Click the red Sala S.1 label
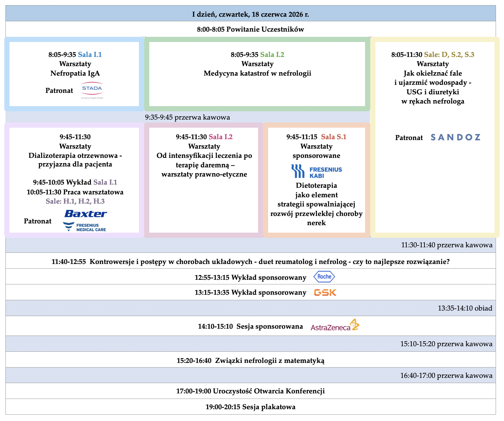 (334, 137)
